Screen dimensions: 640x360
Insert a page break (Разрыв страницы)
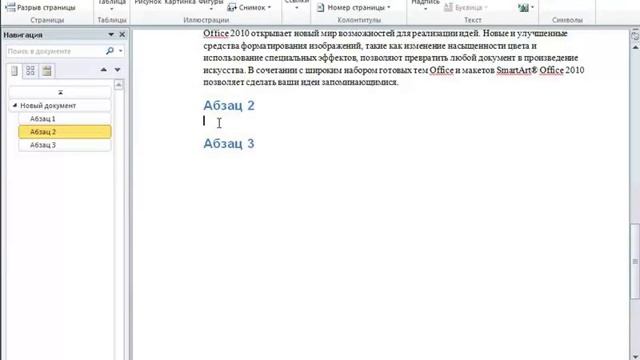[41, 7]
